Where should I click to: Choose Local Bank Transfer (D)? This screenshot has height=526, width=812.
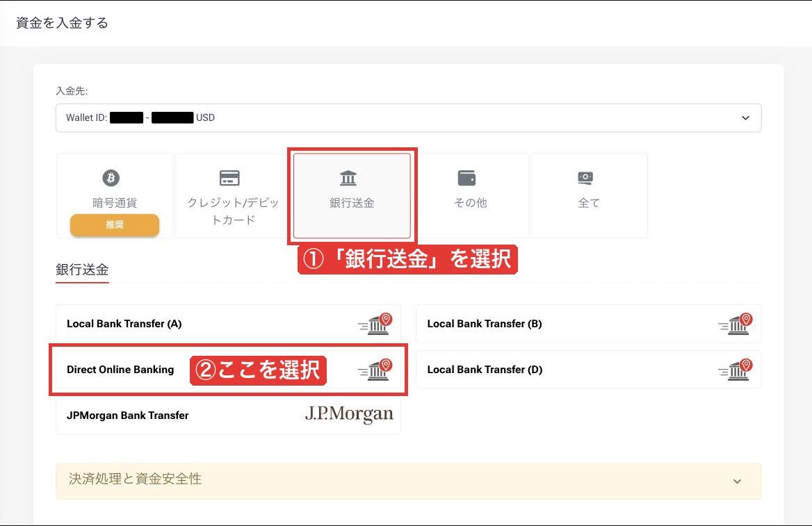[x=589, y=370]
